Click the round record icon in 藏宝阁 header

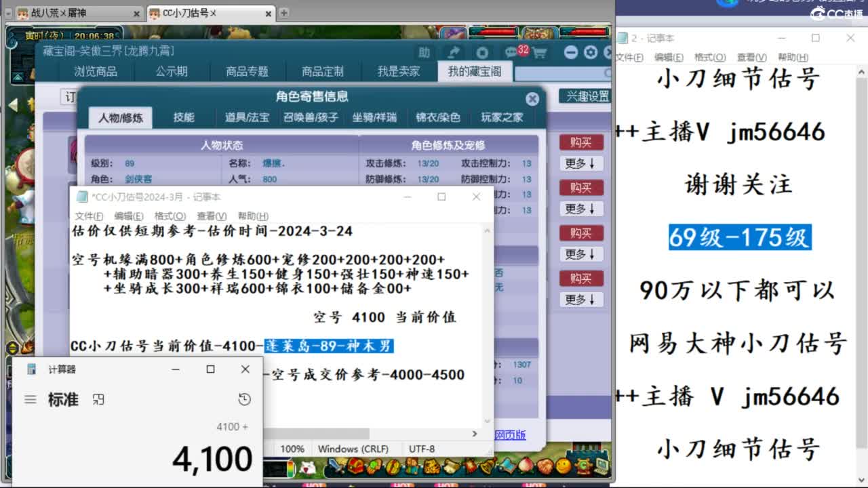pyautogui.click(x=482, y=53)
